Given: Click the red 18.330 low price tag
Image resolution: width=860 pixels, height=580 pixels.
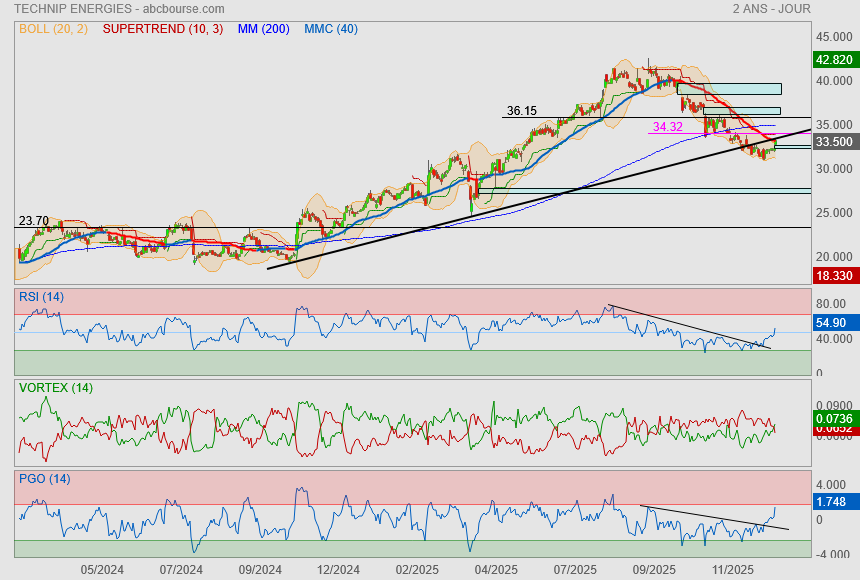Looking at the screenshot, I should (834, 275).
